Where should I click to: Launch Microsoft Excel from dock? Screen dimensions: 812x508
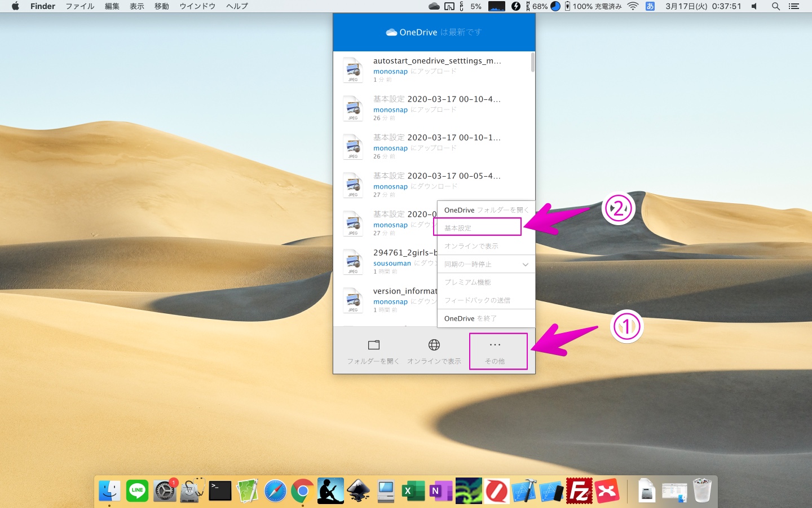coord(413,491)
